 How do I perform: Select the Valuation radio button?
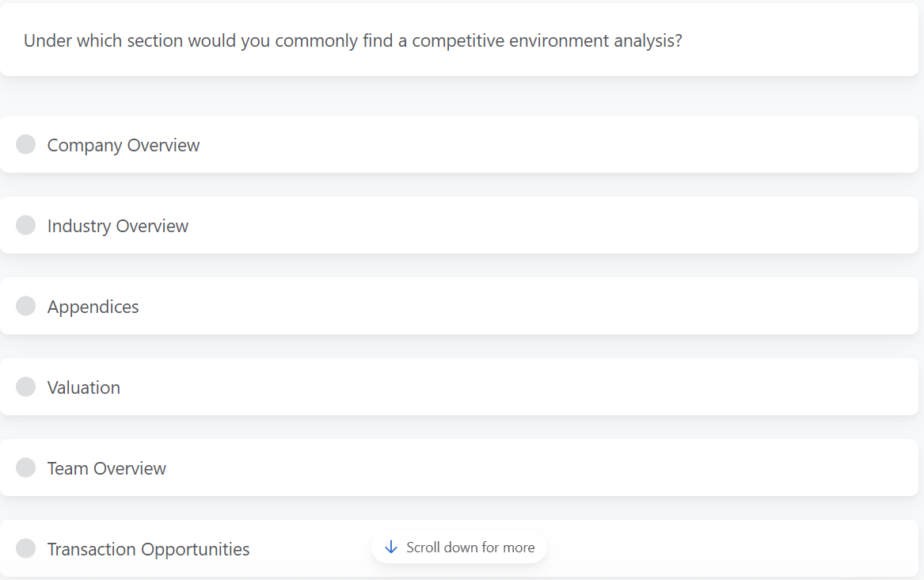pyautogui.click(x=25, y=387)
